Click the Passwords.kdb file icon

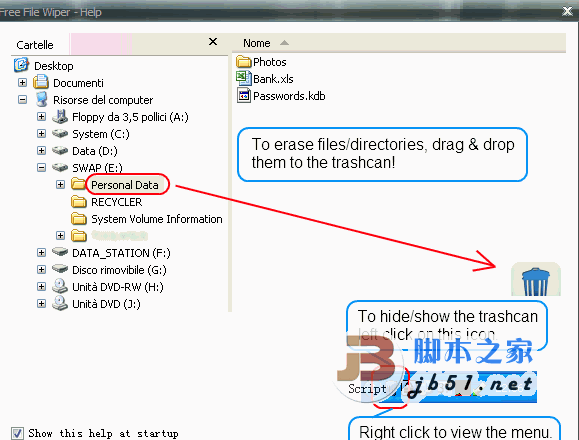243,96
